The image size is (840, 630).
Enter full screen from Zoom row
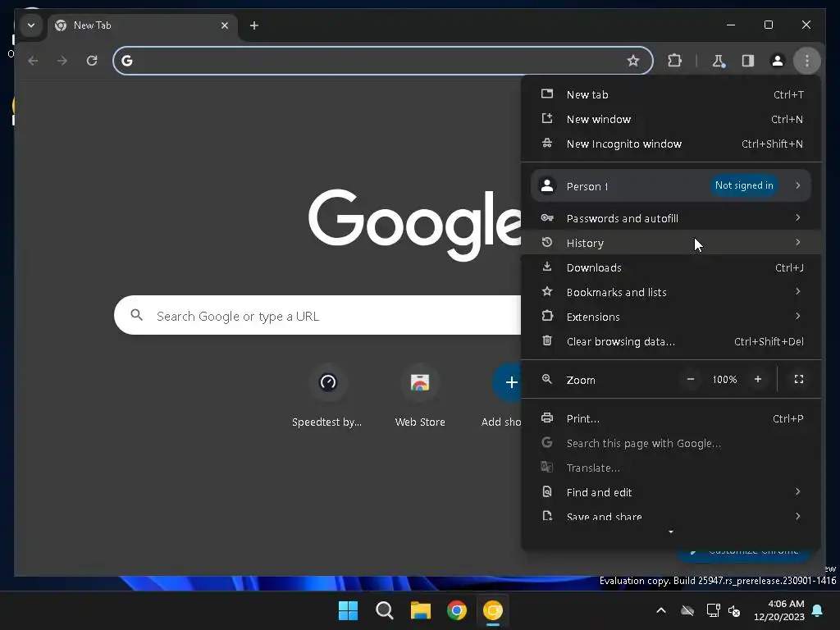[799, 379]
